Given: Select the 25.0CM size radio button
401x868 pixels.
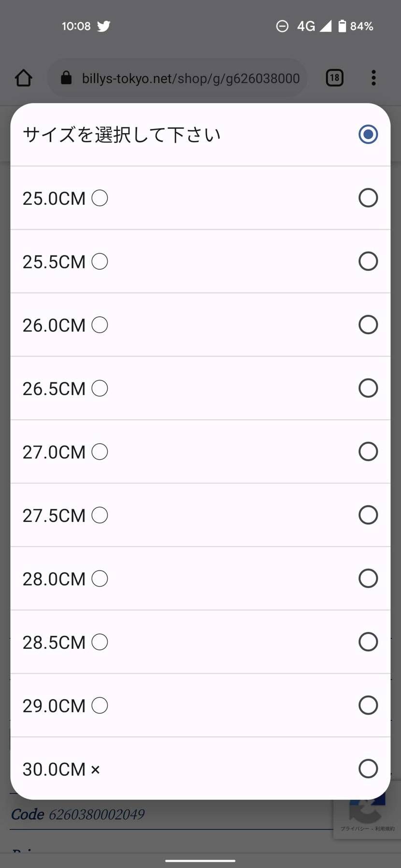Looking at the screenshot, I should tap(368, 198).
